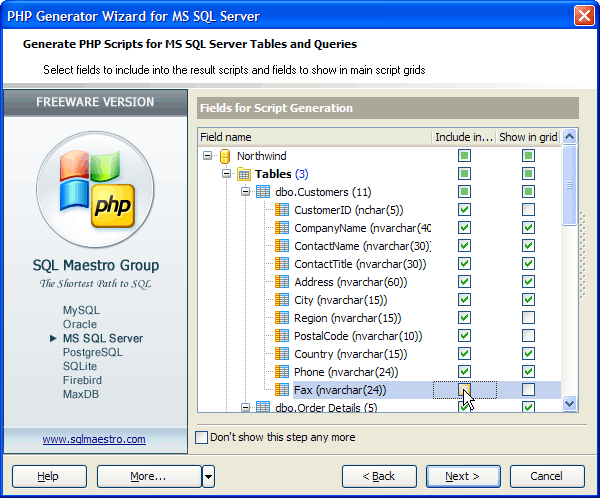This screenshot has height=498, width=600.
Task: Toggle Include checkbox for Northwind database
Action: click(464, 156)
